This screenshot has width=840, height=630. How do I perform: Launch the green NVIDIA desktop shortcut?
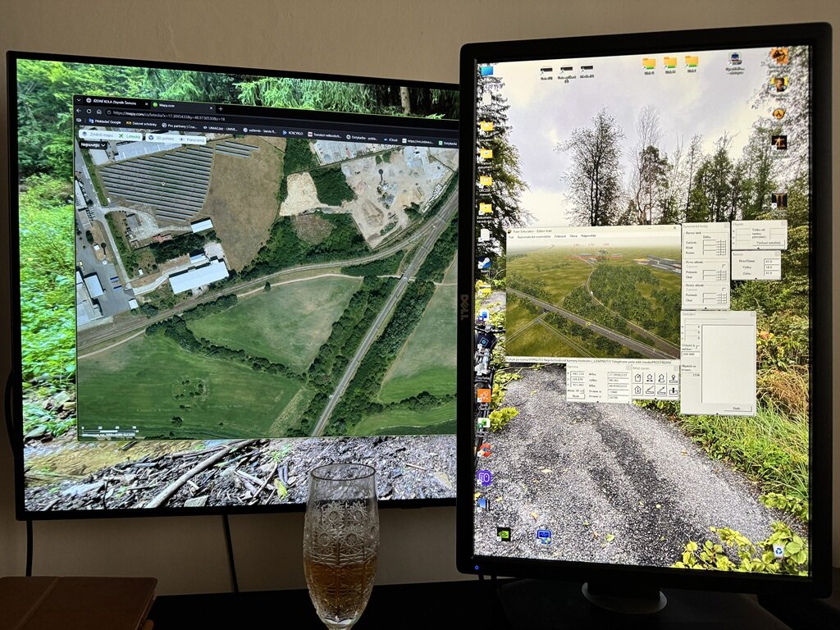click(503, 533)
